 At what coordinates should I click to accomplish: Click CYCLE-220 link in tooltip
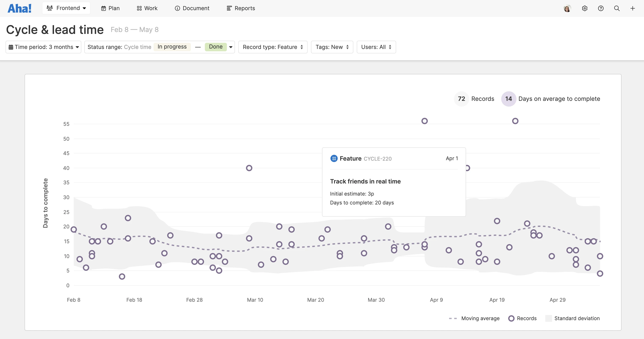pyautogui.click(x=378, y=159)
